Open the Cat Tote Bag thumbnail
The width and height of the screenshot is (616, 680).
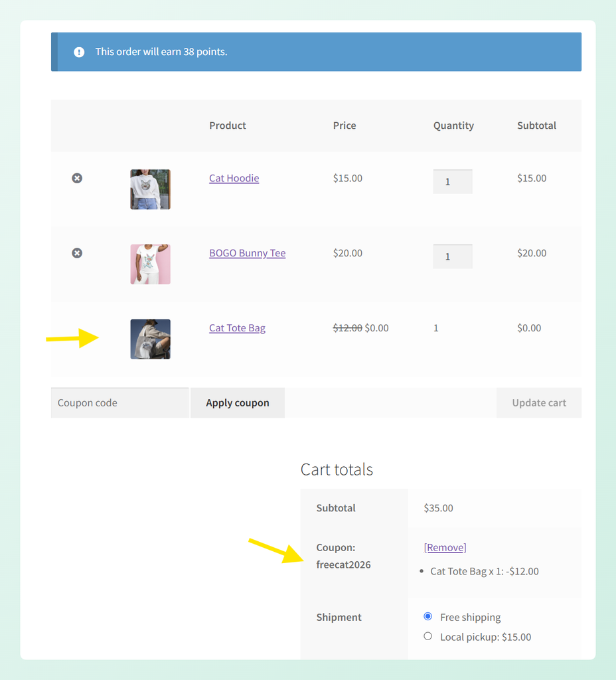[x=151, y=339]
